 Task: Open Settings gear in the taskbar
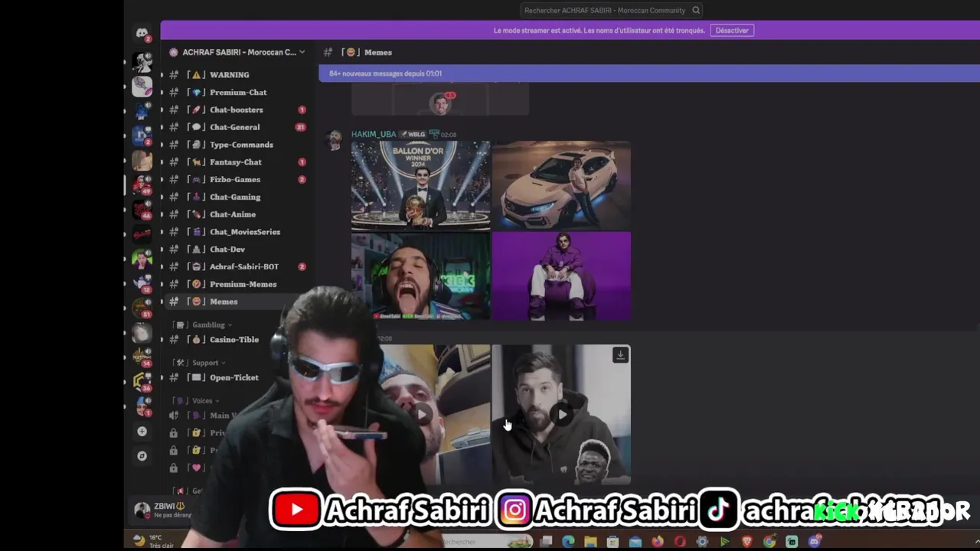point(702,542)
